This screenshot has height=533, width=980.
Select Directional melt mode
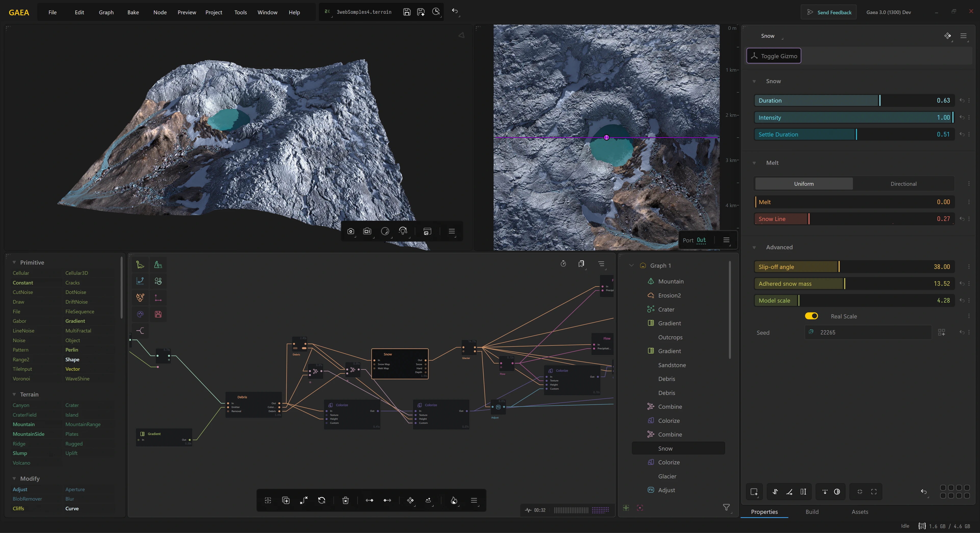tap(903, 184)
